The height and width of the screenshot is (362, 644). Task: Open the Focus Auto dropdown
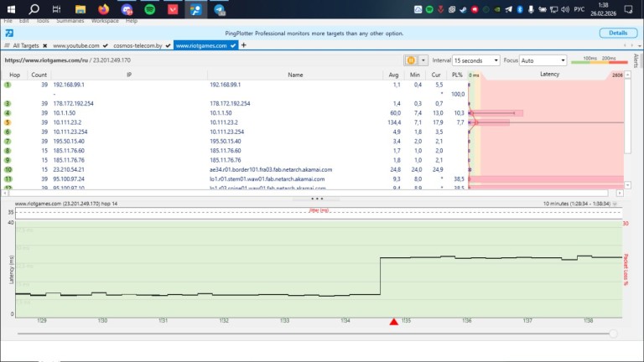click(x=543, y=60)
